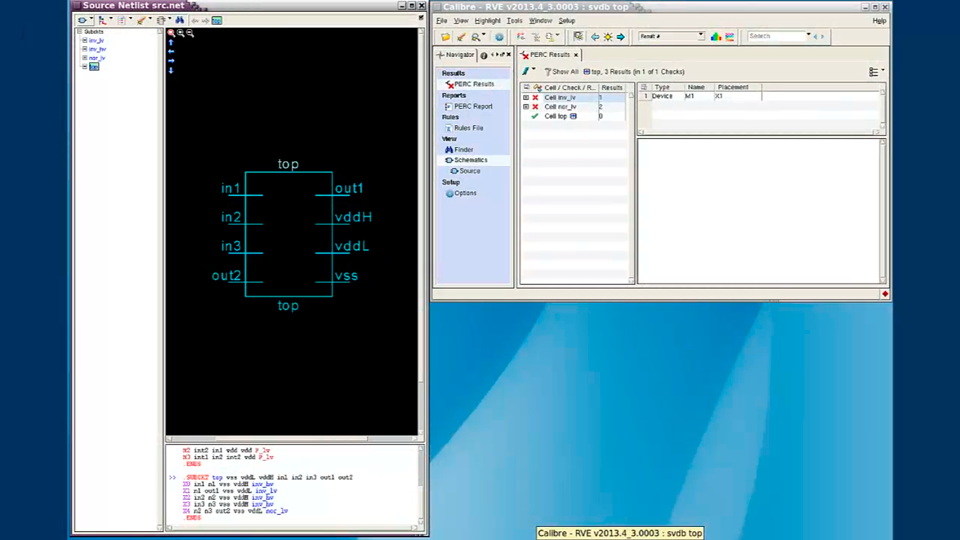This screenshot has height=540, width=960.
Task: Click the previous result left arrow
Action: coord(594,37)
